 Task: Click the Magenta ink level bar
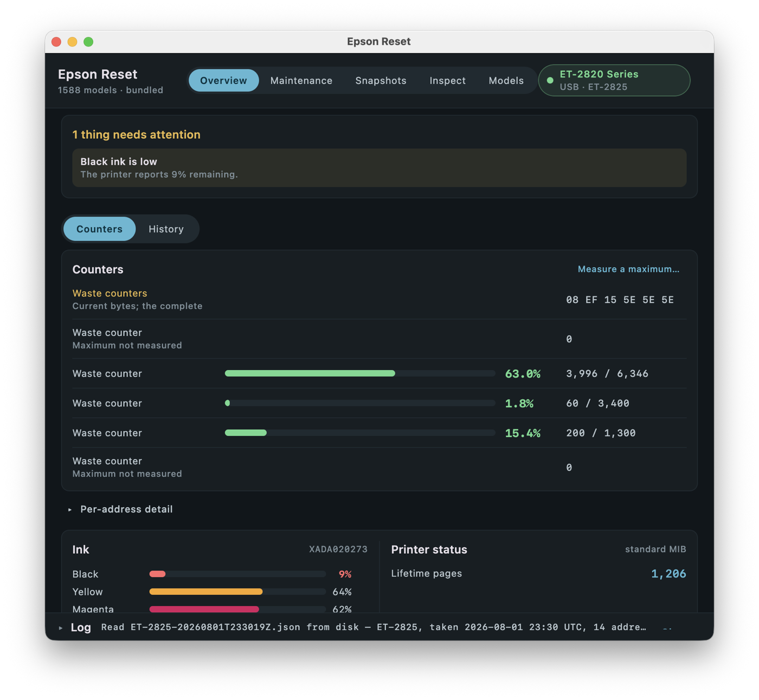(237, 610)
